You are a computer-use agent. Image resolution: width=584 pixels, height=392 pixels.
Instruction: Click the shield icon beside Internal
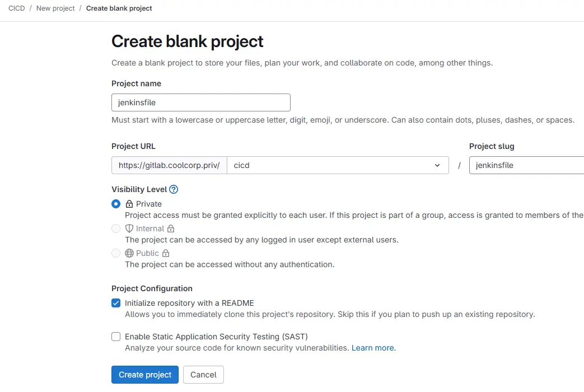click(x=129, y=228)
